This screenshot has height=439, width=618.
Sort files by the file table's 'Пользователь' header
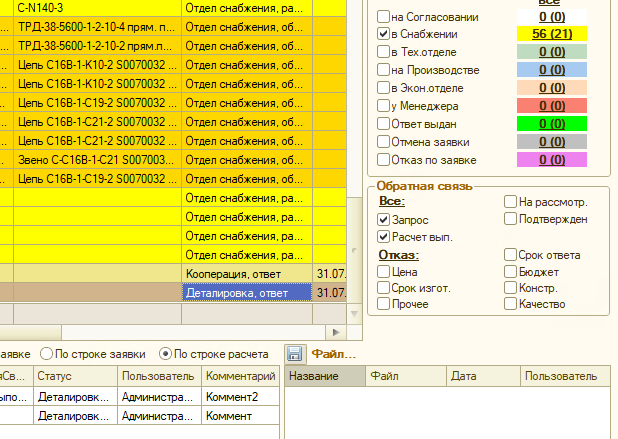click(x=565, y=376)
